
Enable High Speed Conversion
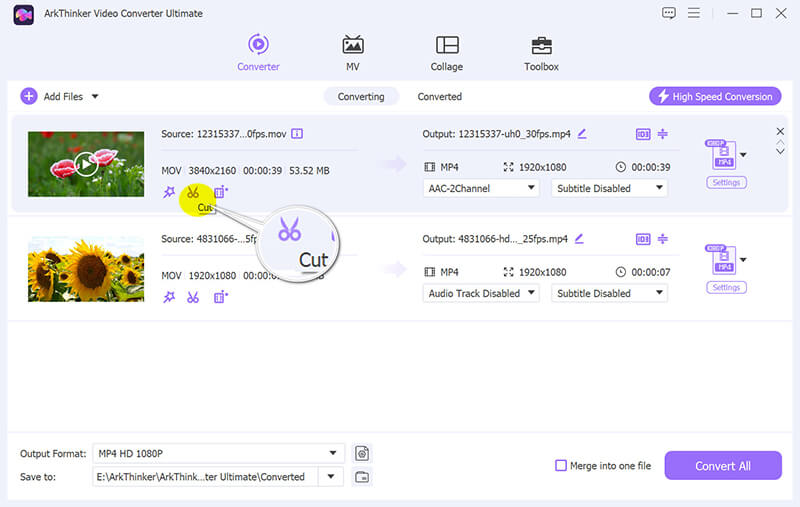715,96
